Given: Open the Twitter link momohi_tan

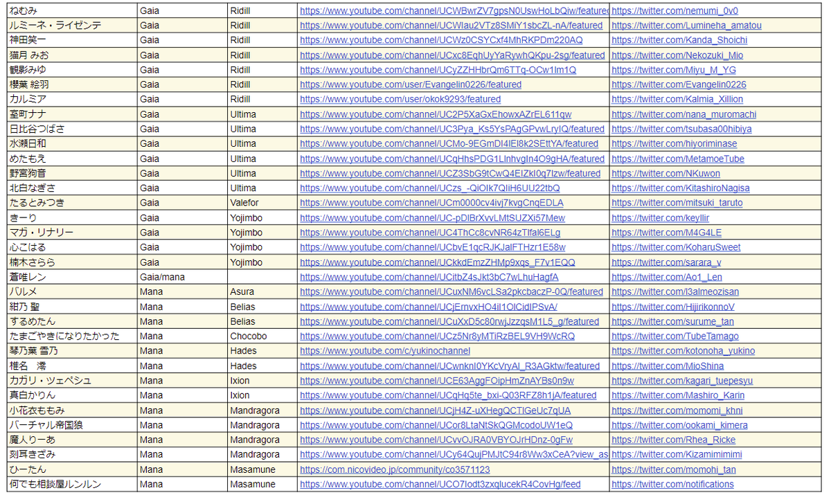Looking at the screenshot, I should [x=674, y=469].
